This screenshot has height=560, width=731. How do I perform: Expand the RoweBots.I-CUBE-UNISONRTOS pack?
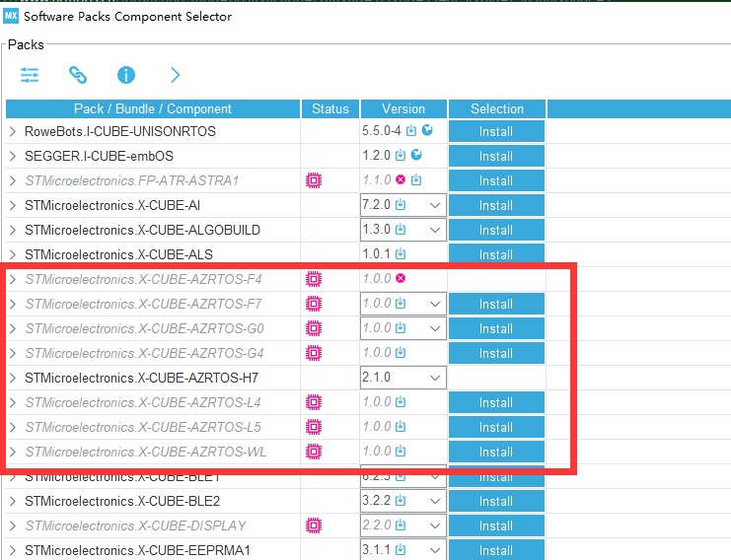(13, 132)
